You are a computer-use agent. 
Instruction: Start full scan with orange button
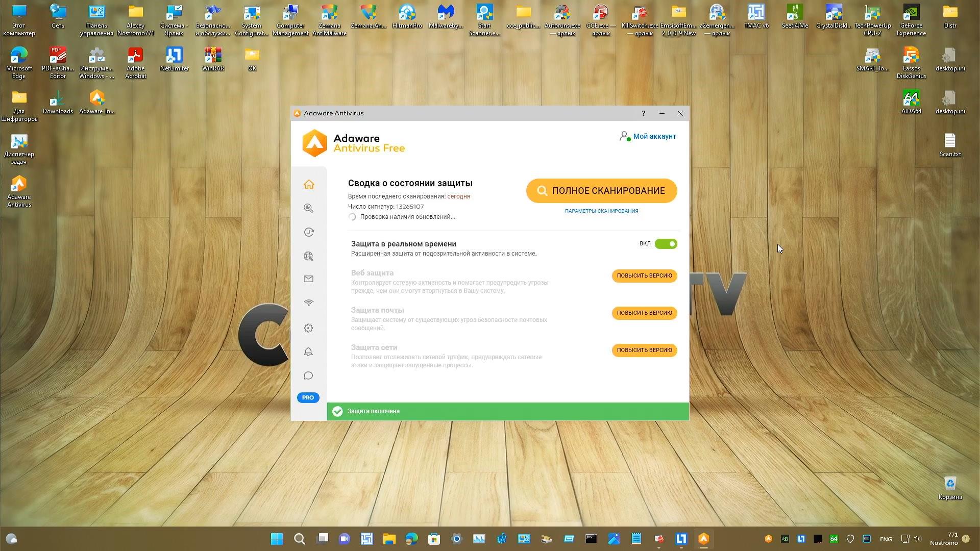click(x=601, y=191)
